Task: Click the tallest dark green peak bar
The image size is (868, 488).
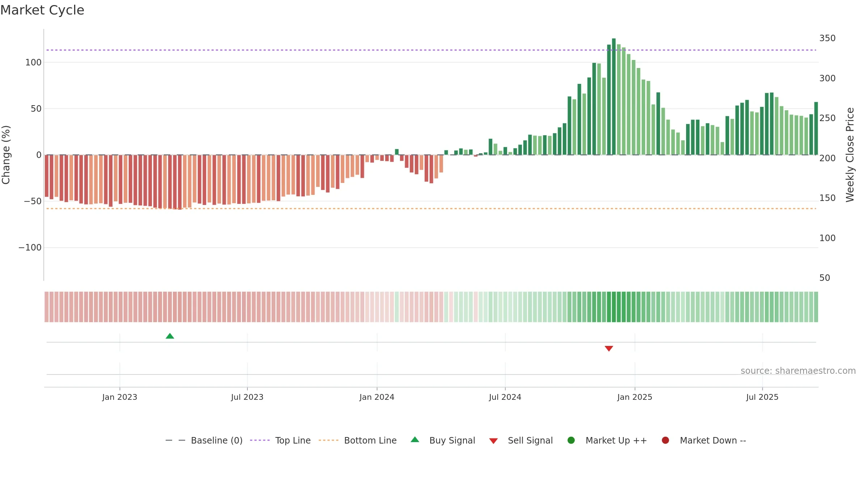Action: pyautogui.click(x=614, y=97)
